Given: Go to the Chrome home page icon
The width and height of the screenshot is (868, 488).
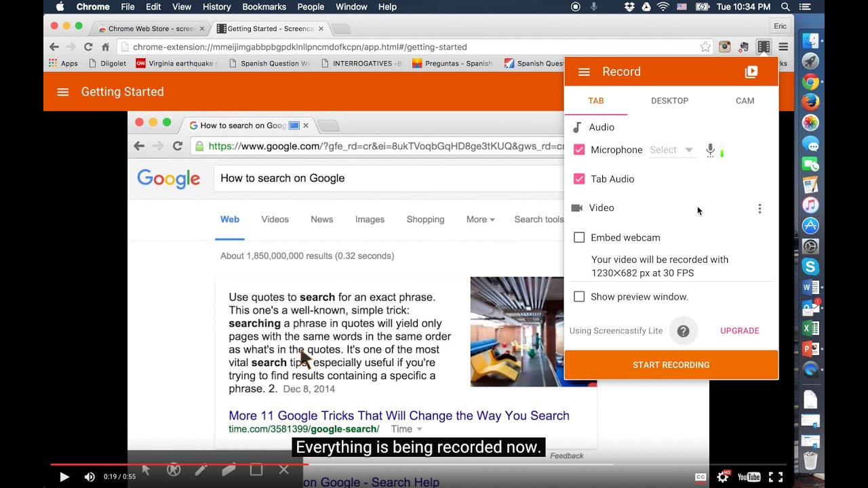Looking at the screenshot, I should (x=105, y=47).
